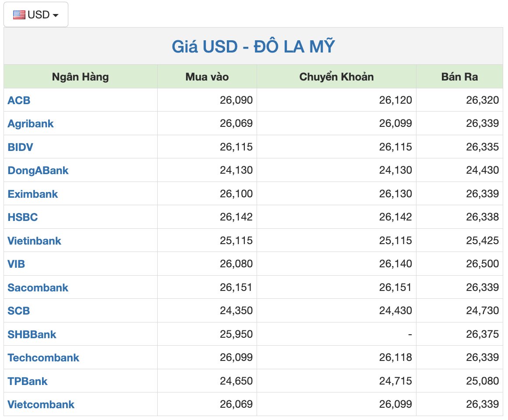Select HSBC buy rate 26,142
This screenshot has width=508, height=420.
point(236,217)
